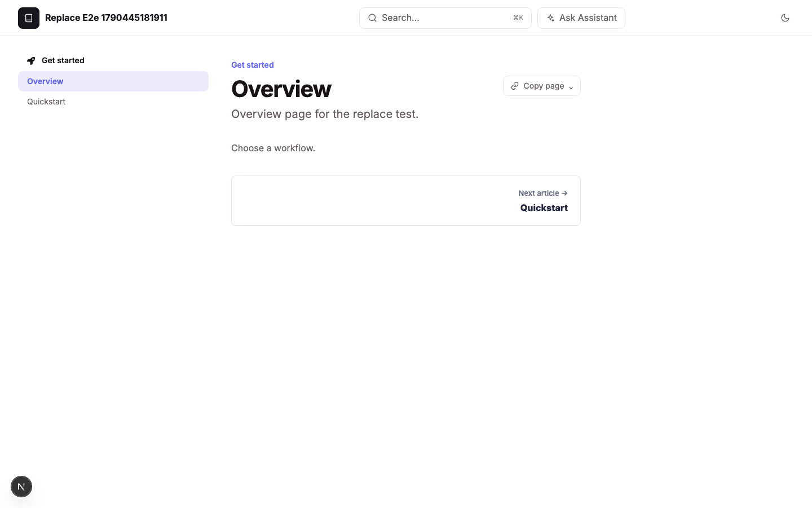The height and width of the screenshot is (508, 812).
Task: Click the rocket icon beside Get started
Action: pyautogui.click(x=31, y=61)
